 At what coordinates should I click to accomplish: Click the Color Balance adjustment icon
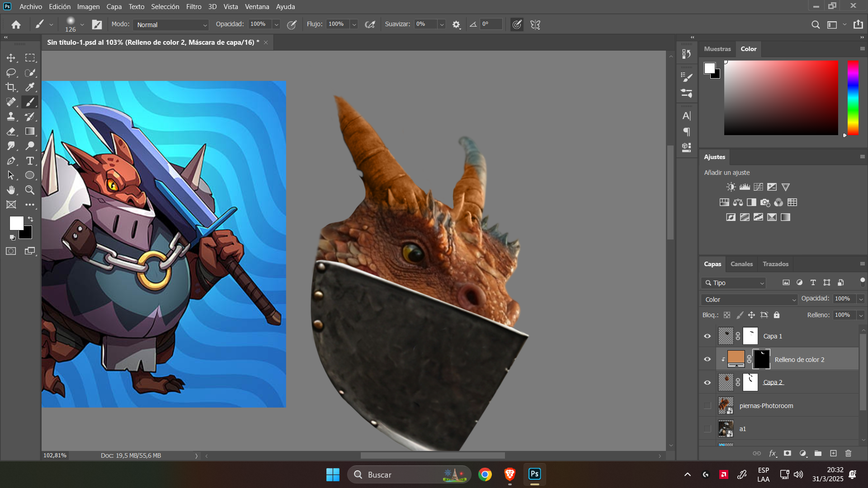click(x=738, y=202)
